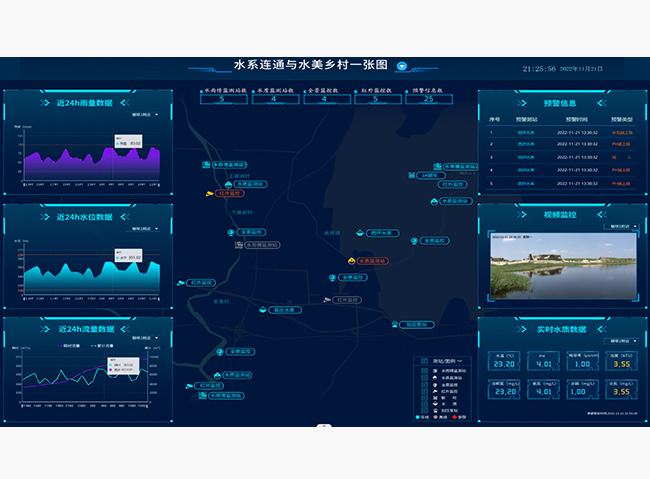Toggle the 水雨情监测站 legend checkbox
The image size is (650, 479).
pos(425,370)
